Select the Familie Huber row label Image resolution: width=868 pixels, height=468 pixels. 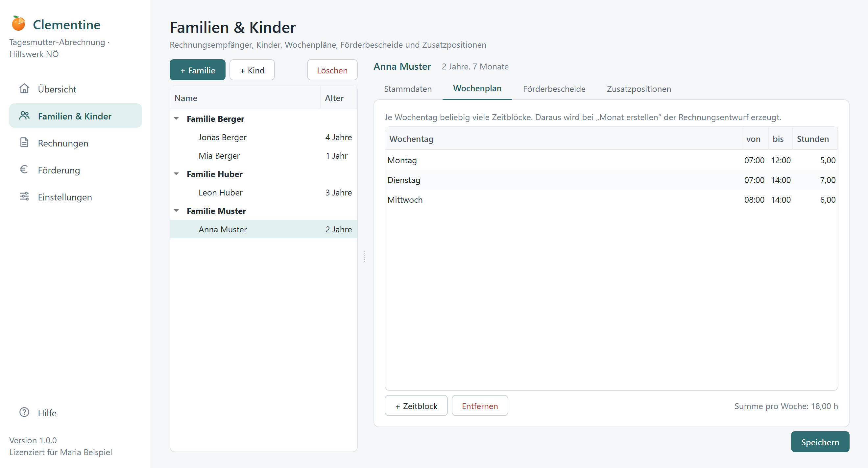pos(215,174)
